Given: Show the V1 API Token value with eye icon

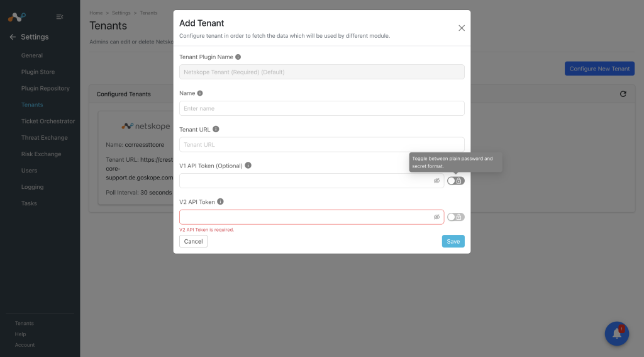Looking at the screenshot, I should pos(436,181).
